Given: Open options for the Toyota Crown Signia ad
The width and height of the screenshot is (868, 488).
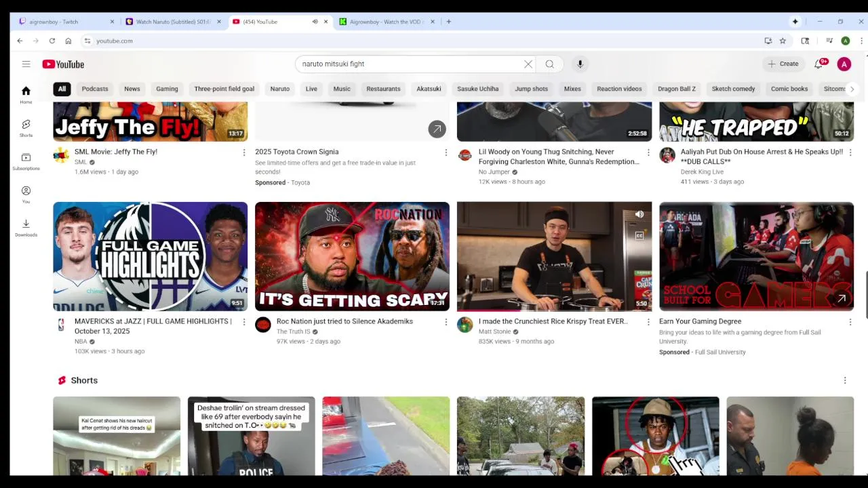Looking at the screenshot, I should coord(446,152).
